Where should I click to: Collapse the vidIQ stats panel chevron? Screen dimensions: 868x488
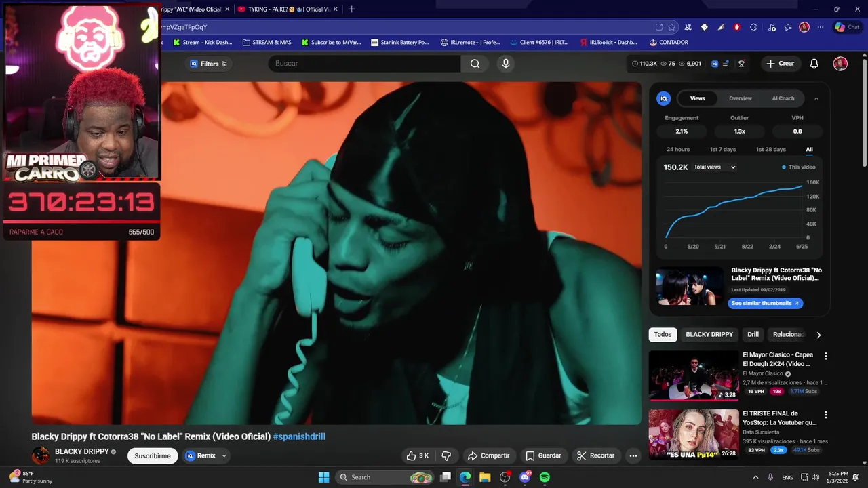point(816,98)
